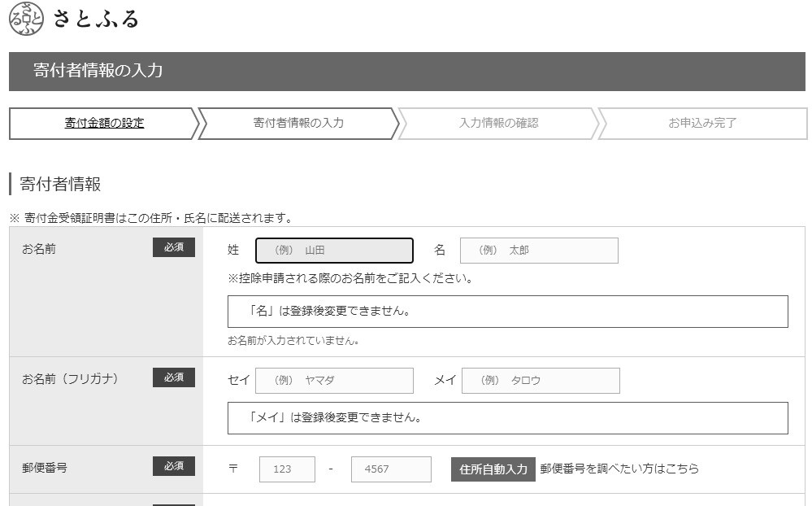Click the 必須 badge beside 郵便番号
Viewport: 812px width, 506px height.
tap(174, 466)
